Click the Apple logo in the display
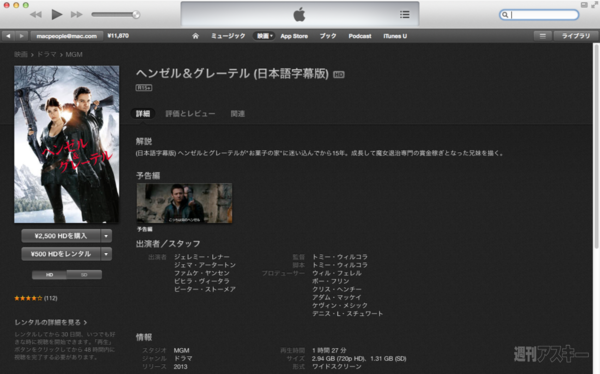The width and height of the screenshot is (600, 374). click(299, 15)
